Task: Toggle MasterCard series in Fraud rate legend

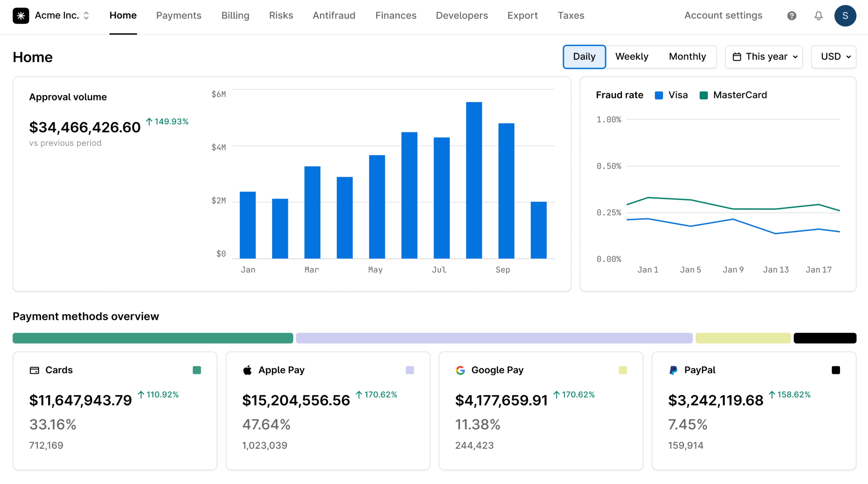Action: (733, 95)
